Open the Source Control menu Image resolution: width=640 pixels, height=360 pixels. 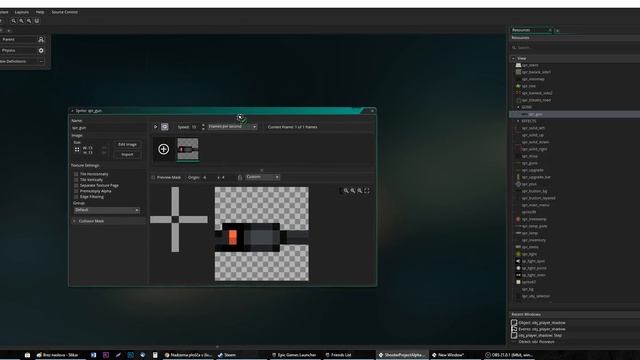pyautogui.click(x=64, y=12)
